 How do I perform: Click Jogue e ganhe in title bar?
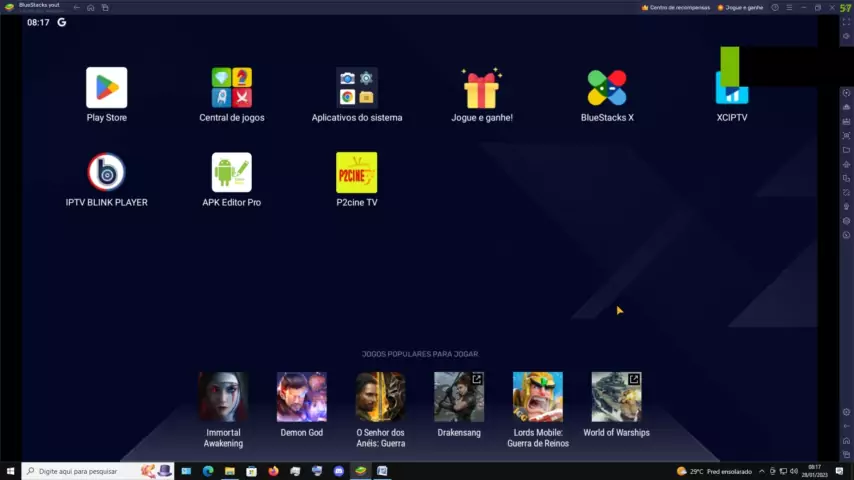pos(742,7)
